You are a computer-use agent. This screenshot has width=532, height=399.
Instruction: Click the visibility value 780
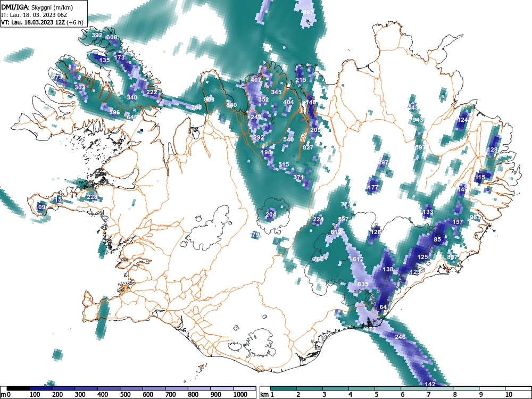[x=196, y=107]
